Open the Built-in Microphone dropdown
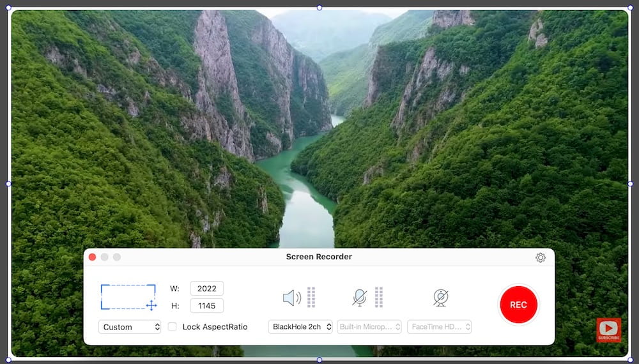 click(x=369, y=326)
